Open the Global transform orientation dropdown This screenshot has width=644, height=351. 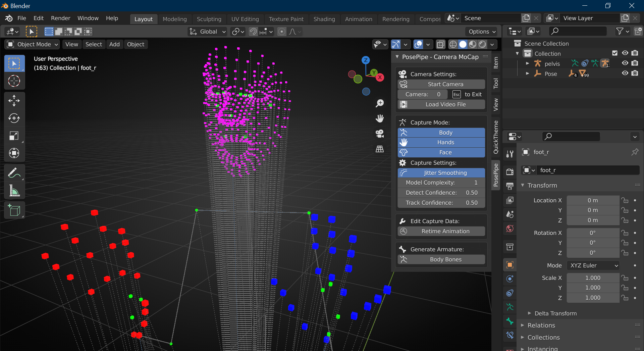207,32
